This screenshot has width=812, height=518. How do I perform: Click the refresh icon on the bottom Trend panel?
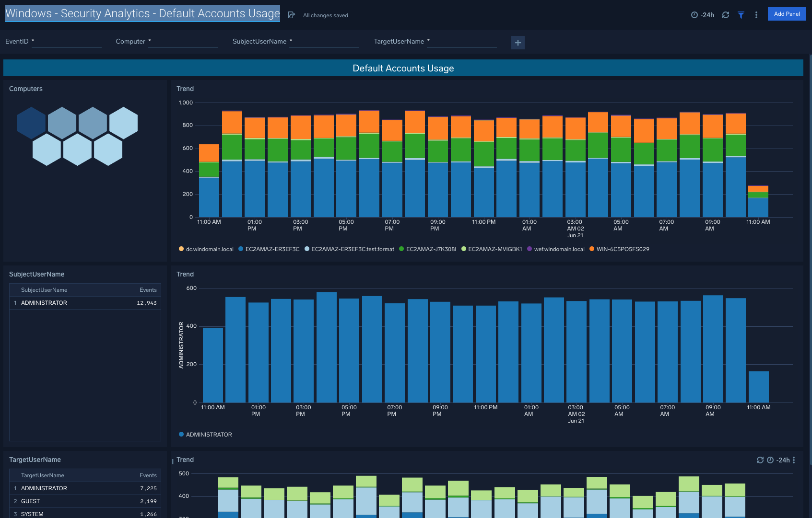point(760,460)
